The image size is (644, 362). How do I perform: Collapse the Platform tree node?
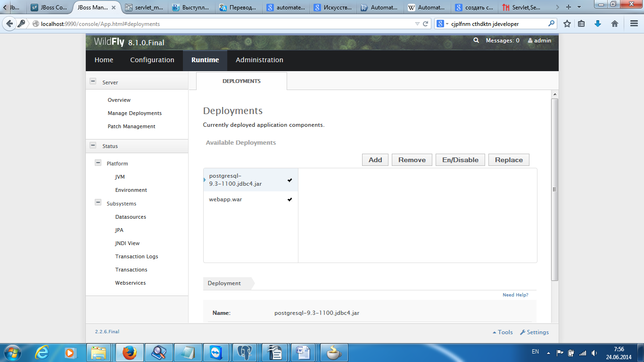tap(98, 163)
